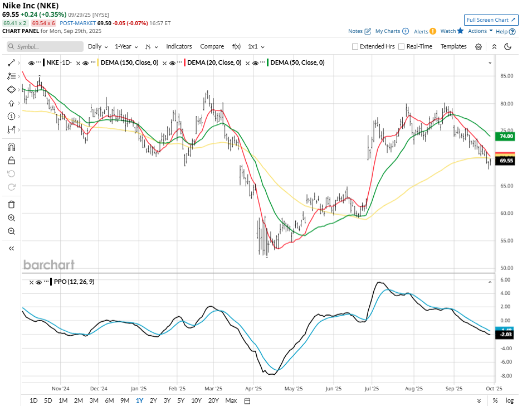This screenshot has width=532, height=406.
Task: Remove the DEMA 150 indicator
Action: [78, 63]
